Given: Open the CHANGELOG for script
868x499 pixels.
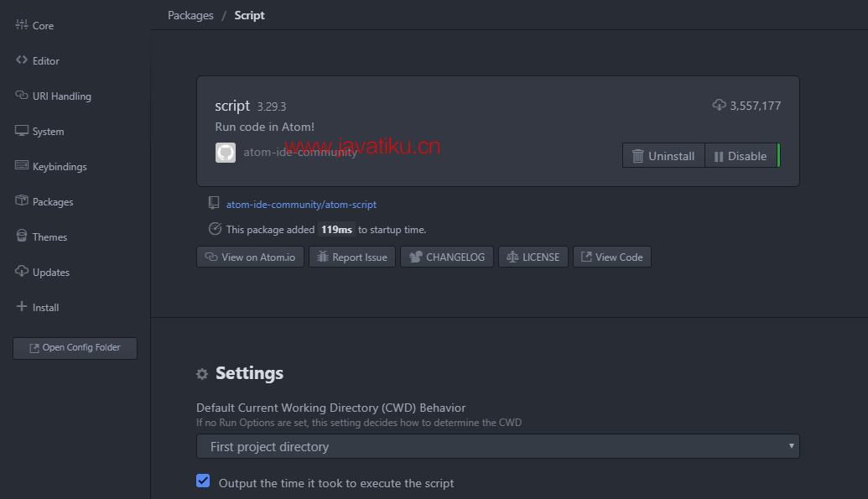Looking at the screenshot, I should point(447,257).
